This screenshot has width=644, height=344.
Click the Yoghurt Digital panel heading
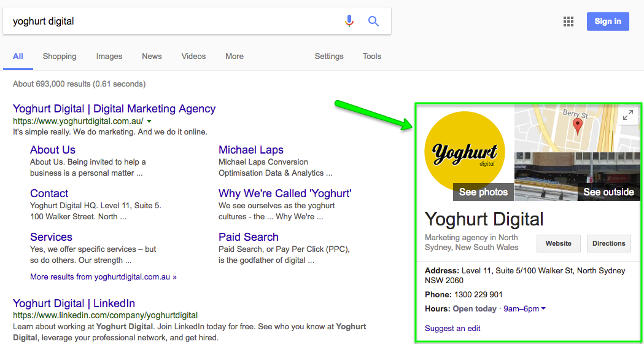pyautogui.click(x=484, y=219)
